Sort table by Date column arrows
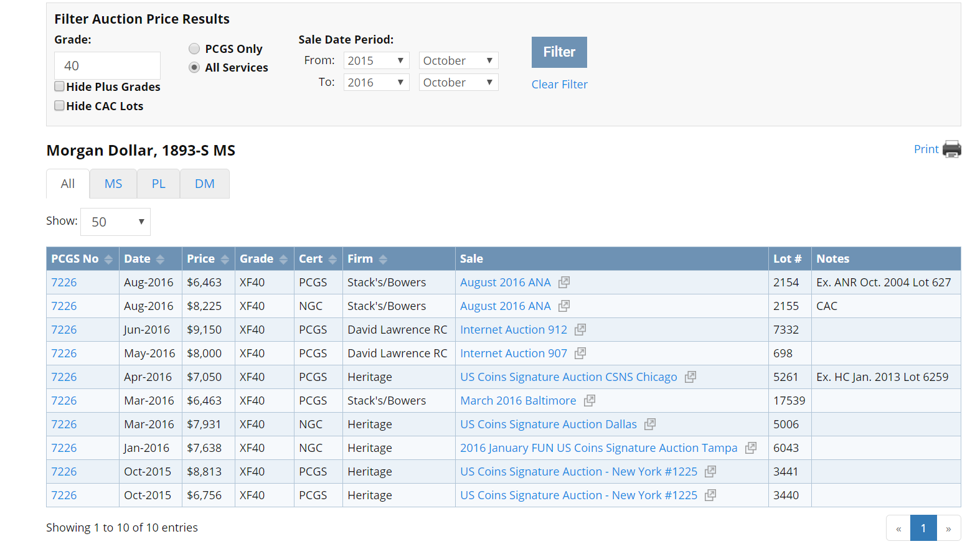 160,260
